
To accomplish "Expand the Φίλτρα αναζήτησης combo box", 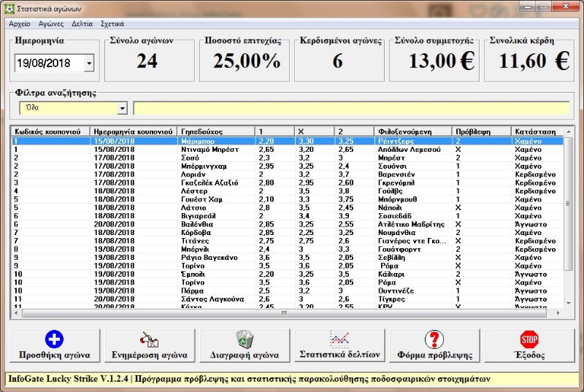I will [x=122, y=108].
